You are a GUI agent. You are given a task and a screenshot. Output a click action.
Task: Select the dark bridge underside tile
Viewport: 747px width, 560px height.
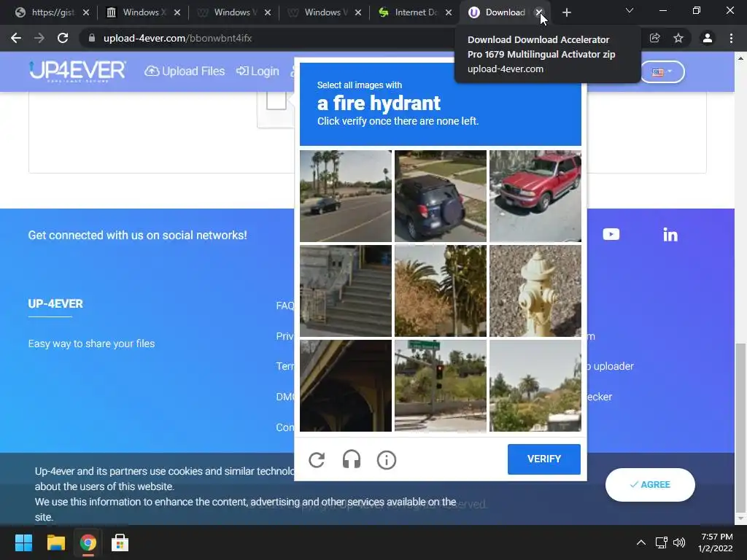click(346, 386)
